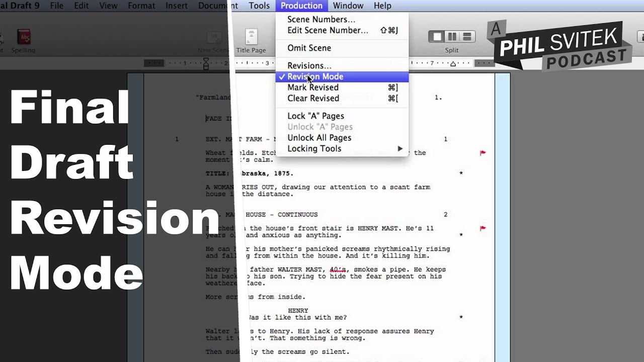Open the Revisions... dialog item
The width and height of the screenshot is (644, 362).
point(342,65)
